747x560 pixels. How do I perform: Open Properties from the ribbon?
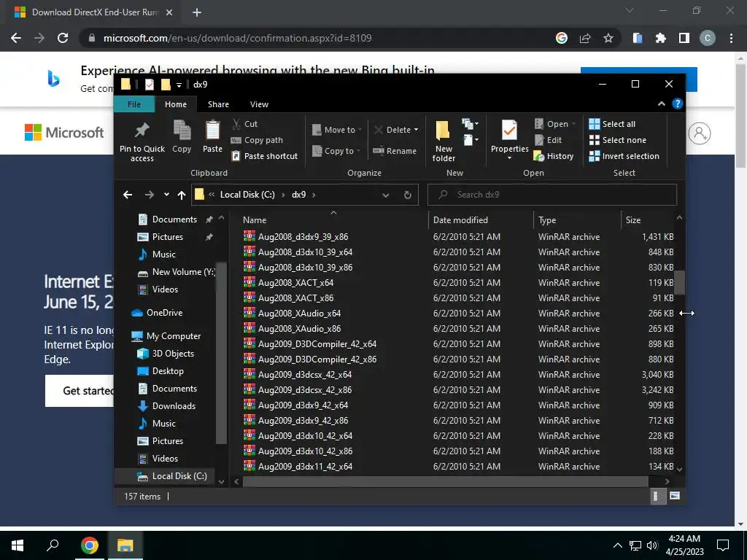(509, 140)
